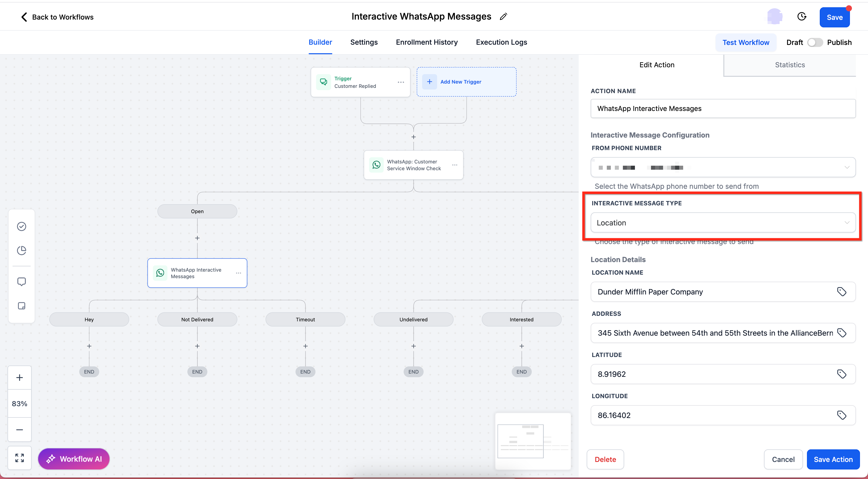Expand the From Phone Number dropdown
868x479 pixels.
[723, 167]
